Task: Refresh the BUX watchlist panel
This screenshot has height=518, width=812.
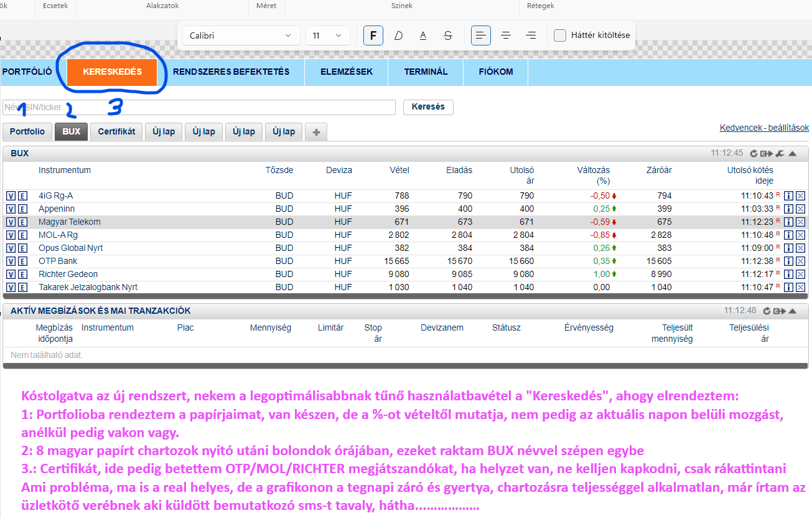Action: (x=754, y=153)
